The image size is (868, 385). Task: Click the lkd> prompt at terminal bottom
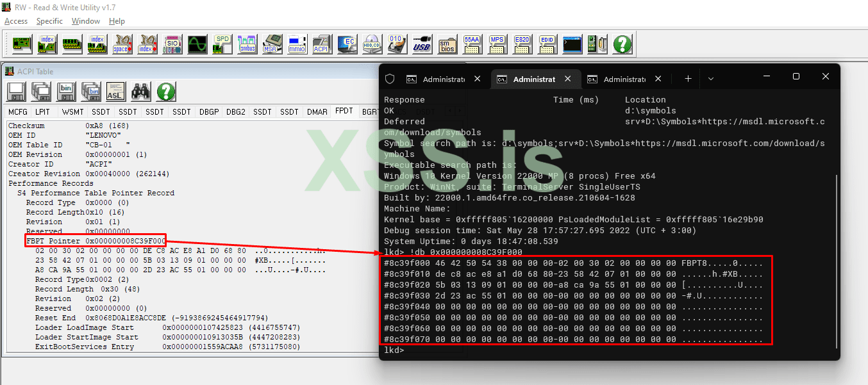tap(394, 350)
